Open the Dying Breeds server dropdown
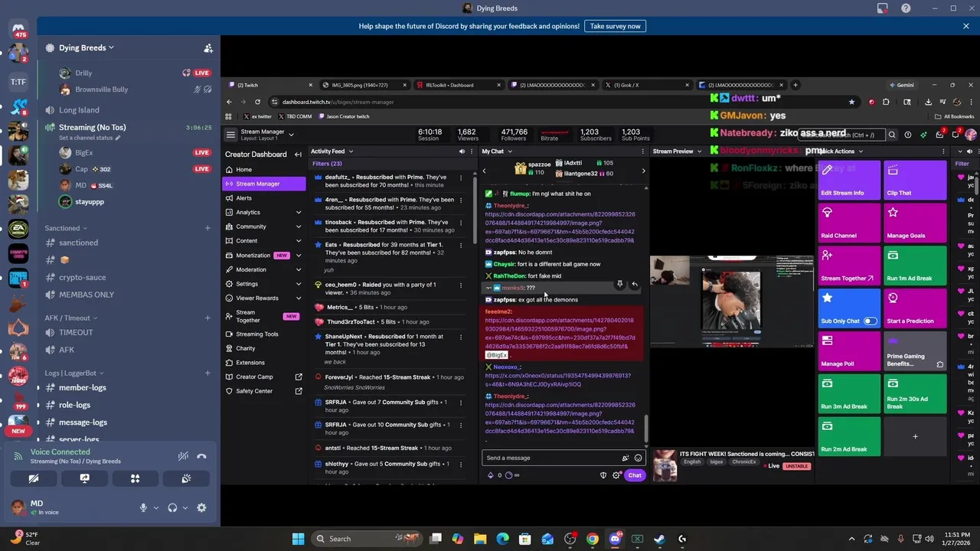The image size is (980, 551). [87, 47]
